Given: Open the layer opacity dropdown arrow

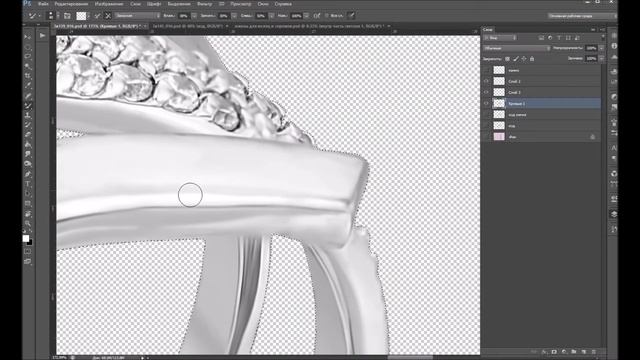Looking at the screenshot, I should (x=602, y=48).
